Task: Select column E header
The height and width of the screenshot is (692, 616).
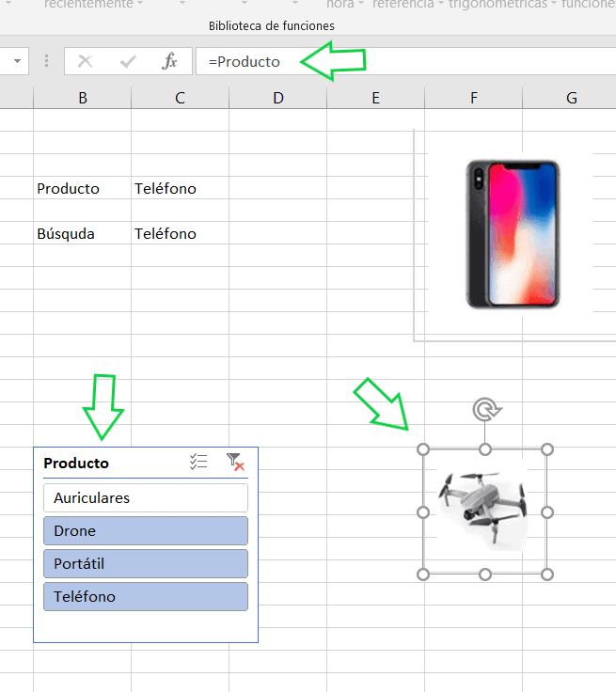Action: click(376, 98)
